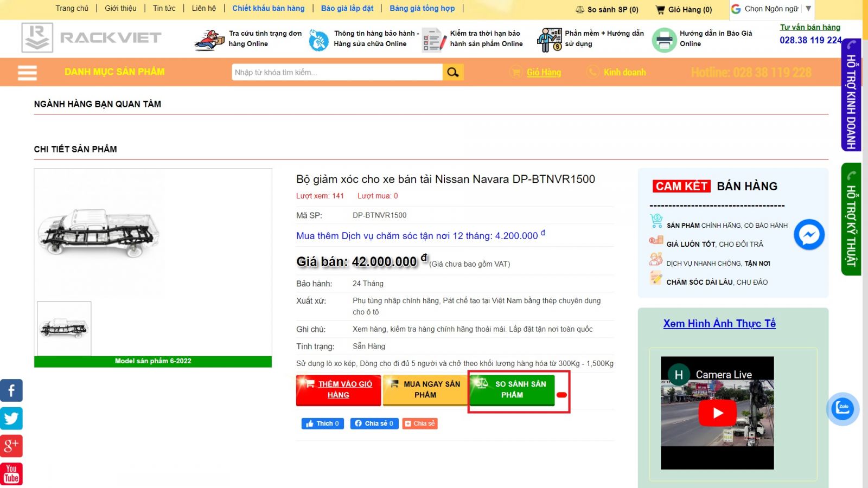This screenshot has height=488, width=868.
Task: Open Liên hệ menu item
Action: [203, 8]
